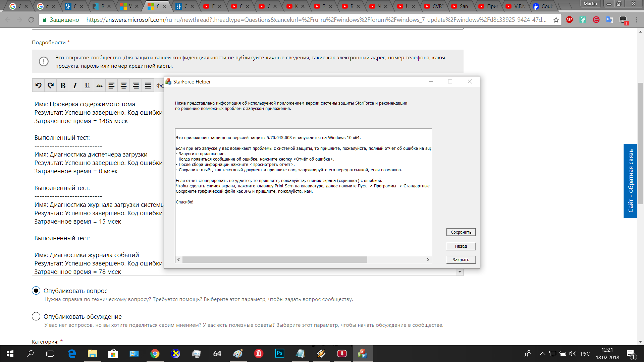Open the red circular extension icon
Screen dimensions: 644x362
click(596, 20)
